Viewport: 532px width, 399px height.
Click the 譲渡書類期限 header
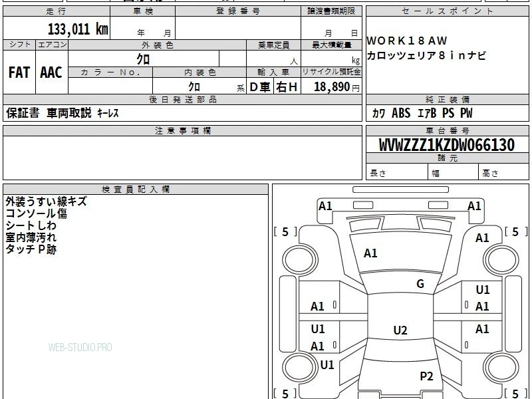pyautogui.click(x=331, y=11)
